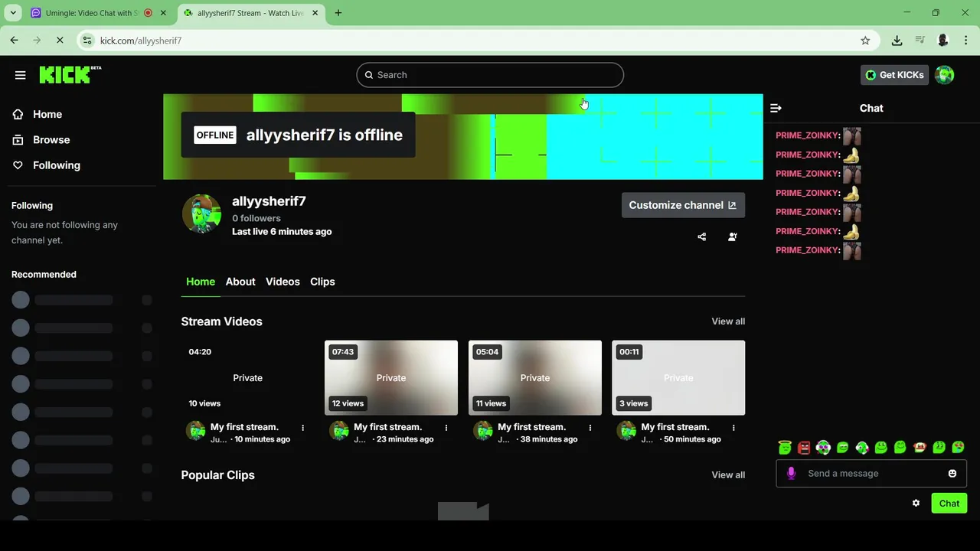This screenshot has width=980, height=551.
Task: Click first PRIME_ZOINKY username in chat
Action: click(808, 135)
